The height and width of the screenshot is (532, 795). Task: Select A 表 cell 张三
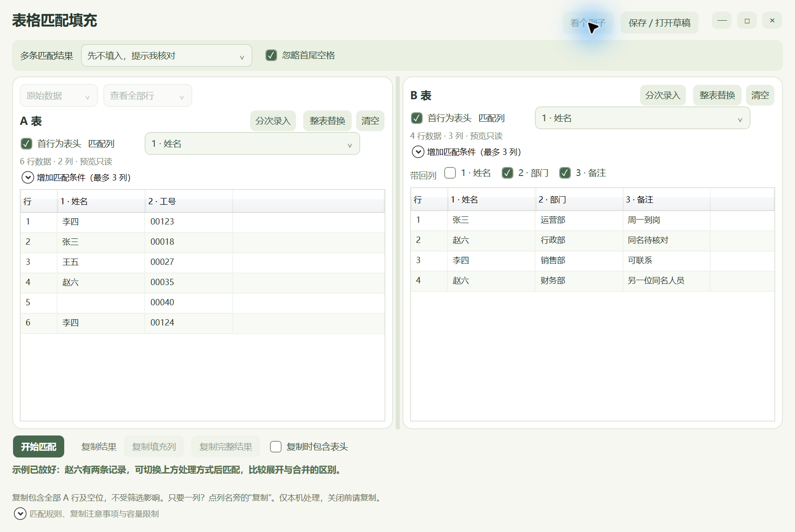point(101,242)
